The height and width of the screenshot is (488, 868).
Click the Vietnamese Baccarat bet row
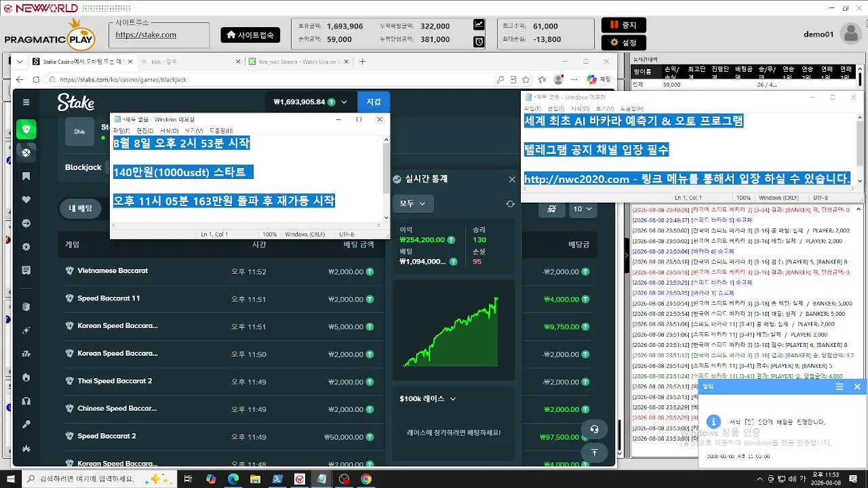tap(327, 271)
